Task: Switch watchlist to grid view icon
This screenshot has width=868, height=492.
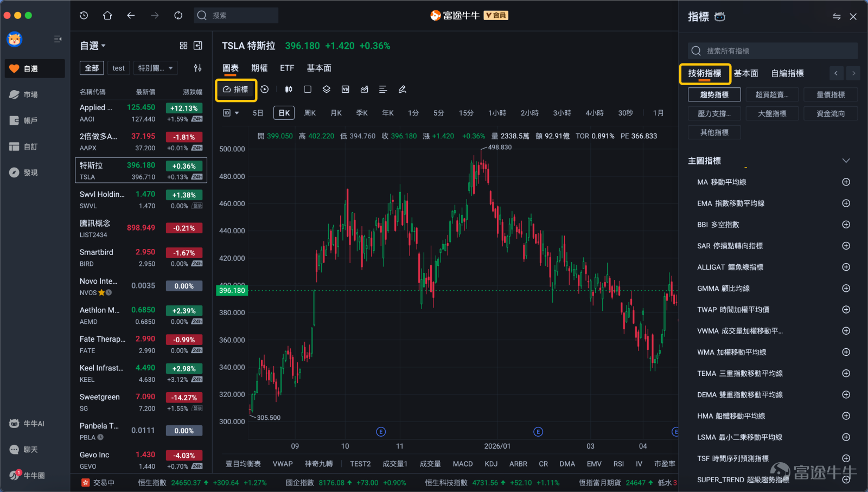Action: point(183,46)
